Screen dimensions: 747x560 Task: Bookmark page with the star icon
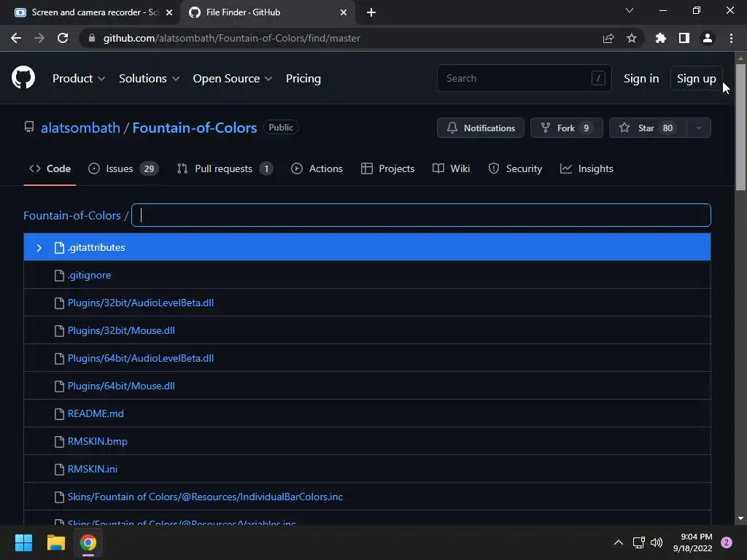pyautogui.click(x=632, y=38)
